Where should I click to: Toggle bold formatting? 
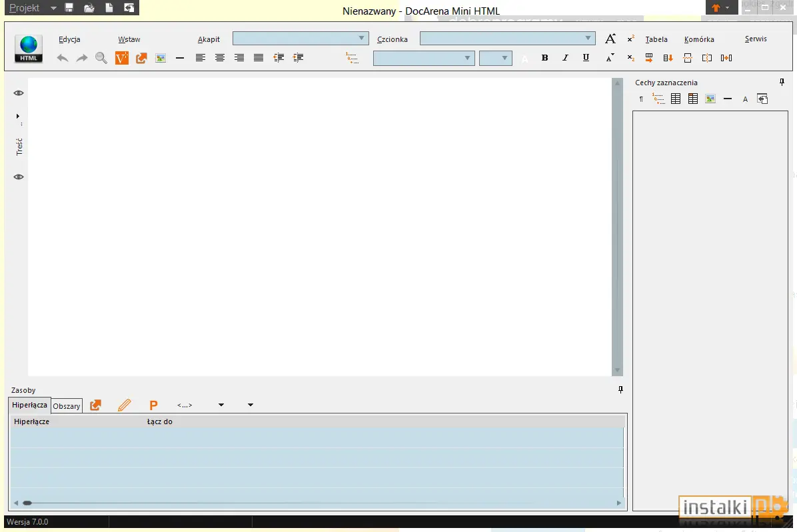[545, 58]
